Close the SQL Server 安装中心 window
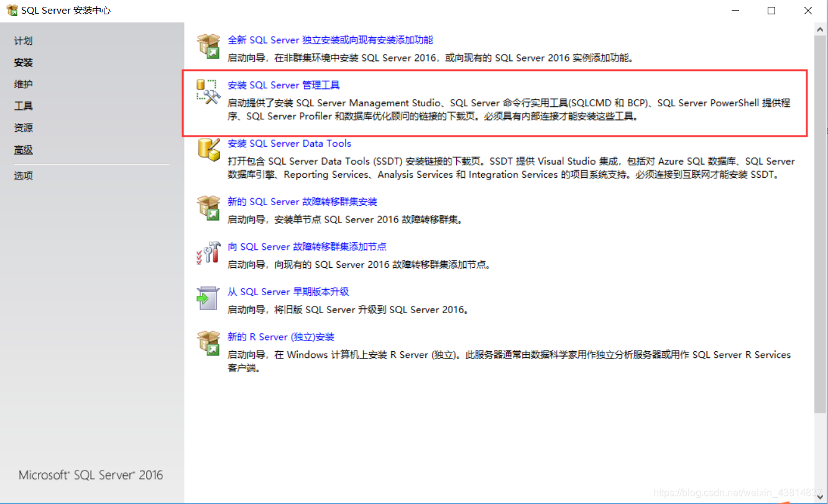Viewport: 828px width, 504px height. [x=807, y=11]
